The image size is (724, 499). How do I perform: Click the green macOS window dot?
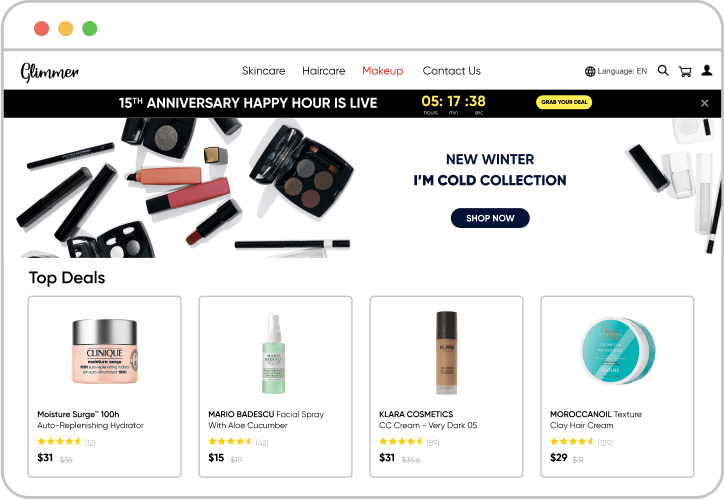point(90,29)
